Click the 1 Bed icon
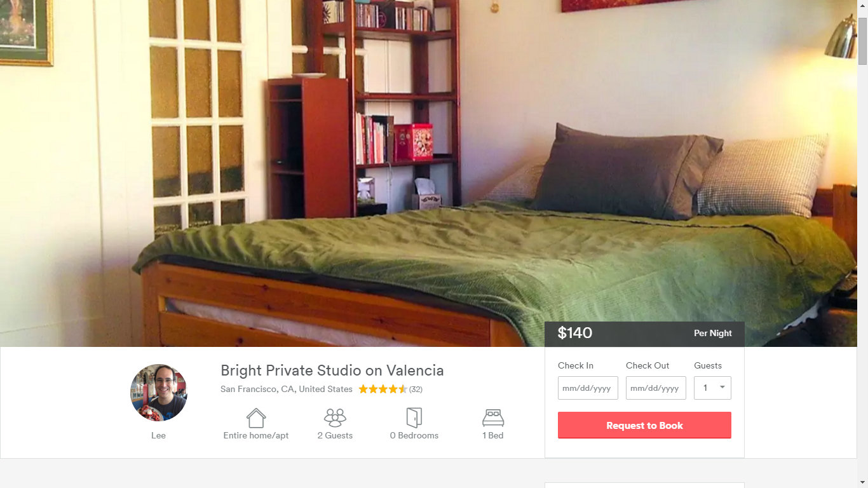The height and width of the screenshot is (488, 868). (x=493, y=417)
